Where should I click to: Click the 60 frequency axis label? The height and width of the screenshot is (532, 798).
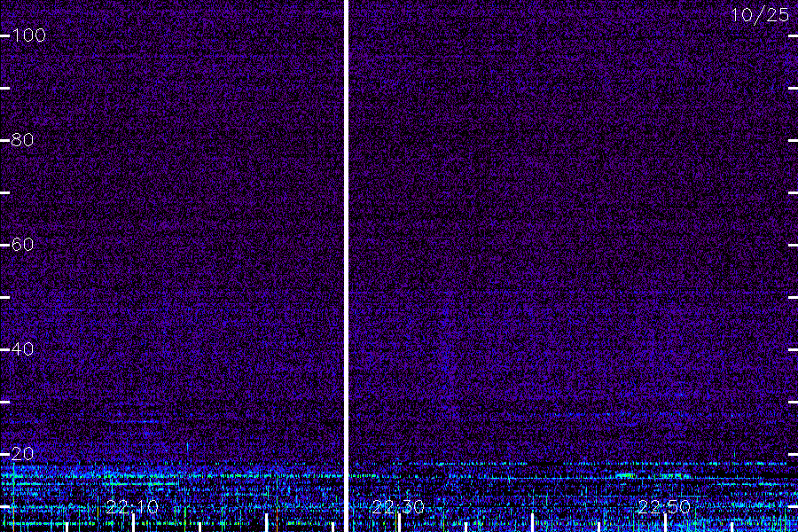[x=22, y=245]
